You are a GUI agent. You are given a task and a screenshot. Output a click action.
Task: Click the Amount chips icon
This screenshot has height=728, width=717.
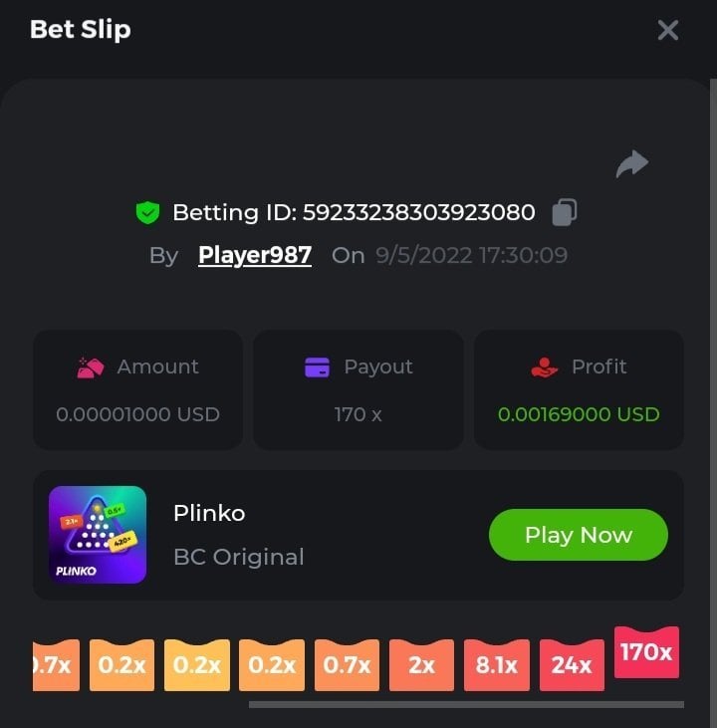(90, 367)
